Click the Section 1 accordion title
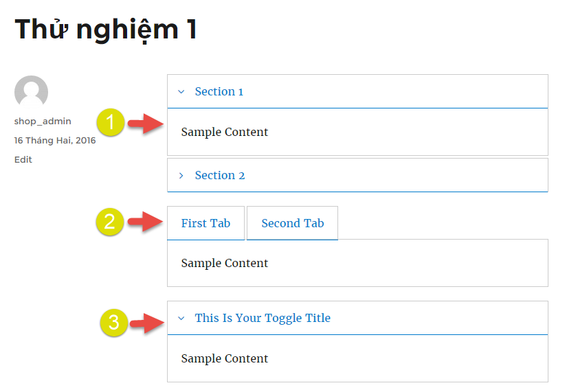Image resolution: width=567 pixels, height=392 pixels. (x=219, y=91)
